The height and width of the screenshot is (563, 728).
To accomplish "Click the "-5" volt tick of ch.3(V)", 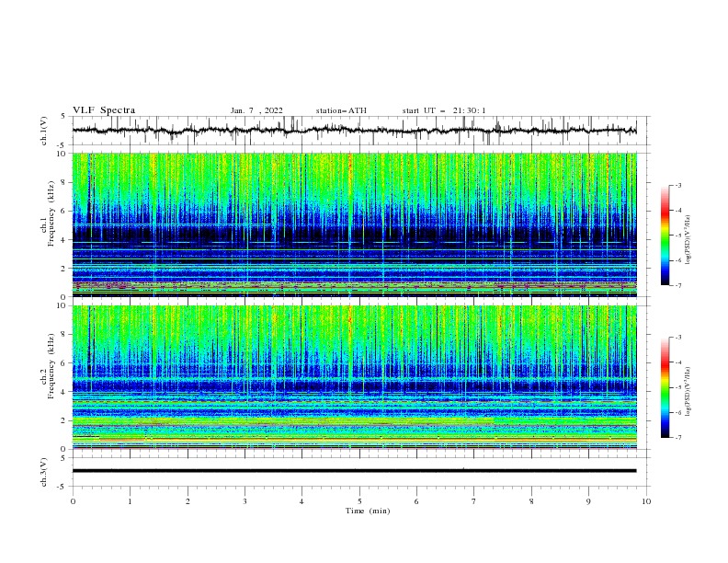I will pyautogui.click(x=63, y=487).
